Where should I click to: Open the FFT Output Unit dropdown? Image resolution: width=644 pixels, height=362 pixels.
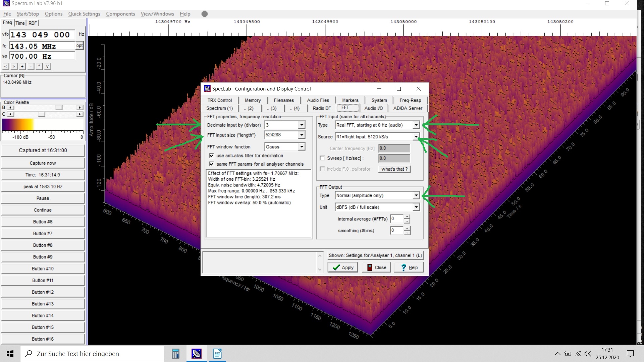point(416,207)
